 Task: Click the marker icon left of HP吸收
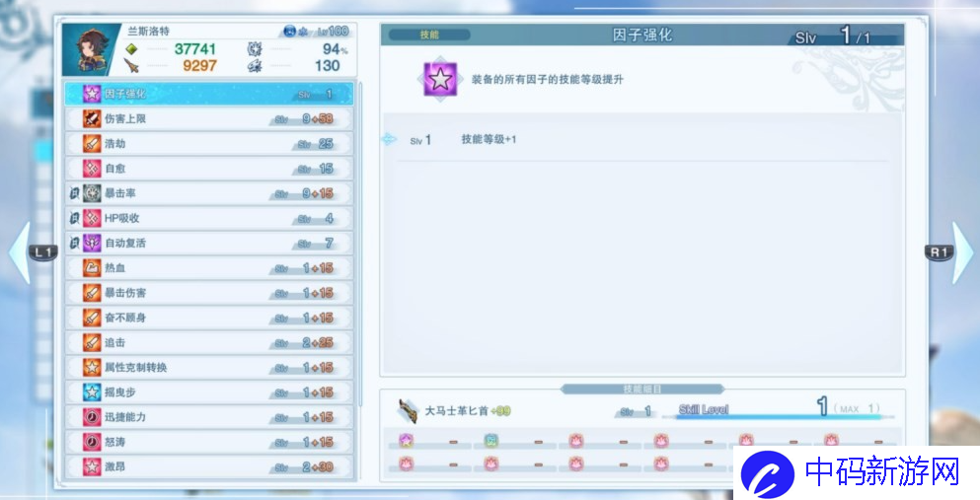(74, 219)
